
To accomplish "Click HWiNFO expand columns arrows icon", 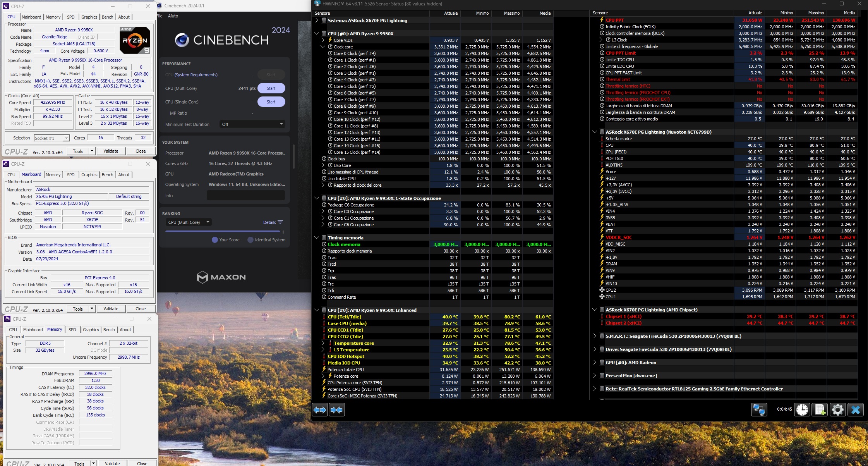I will point(320,410).
